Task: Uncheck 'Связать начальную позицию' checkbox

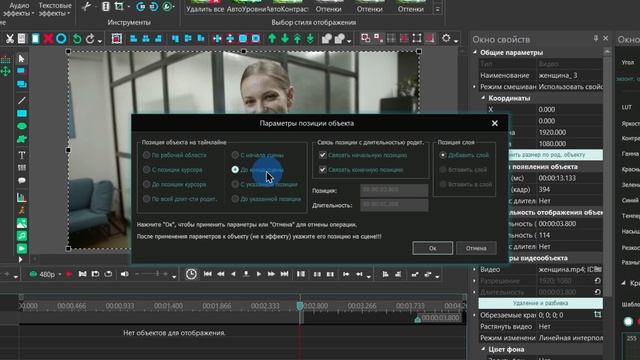Action: click(323, 155)
